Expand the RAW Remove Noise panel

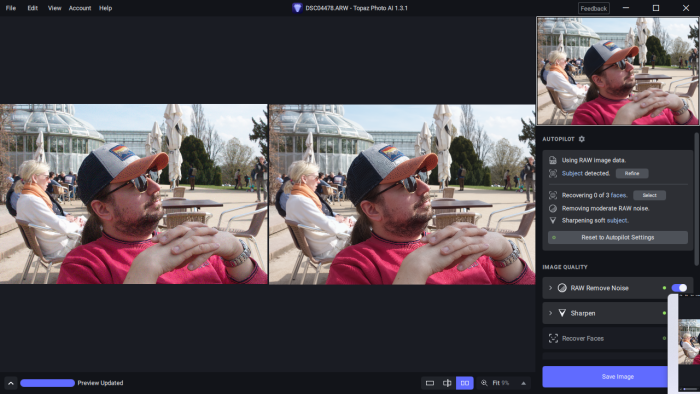coord(550,288)
